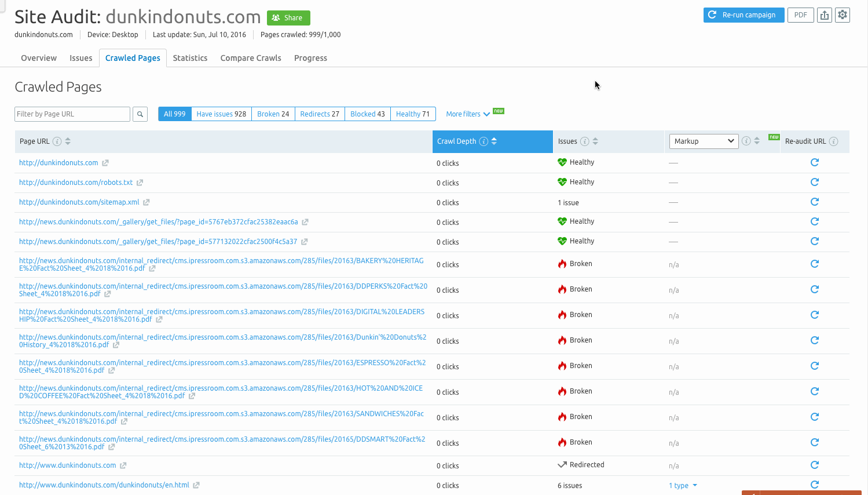The height and width of the screenshot is (495, 868).
Task: Click the search magnifier button beside URL filter
Action: (x=140, y=114)
